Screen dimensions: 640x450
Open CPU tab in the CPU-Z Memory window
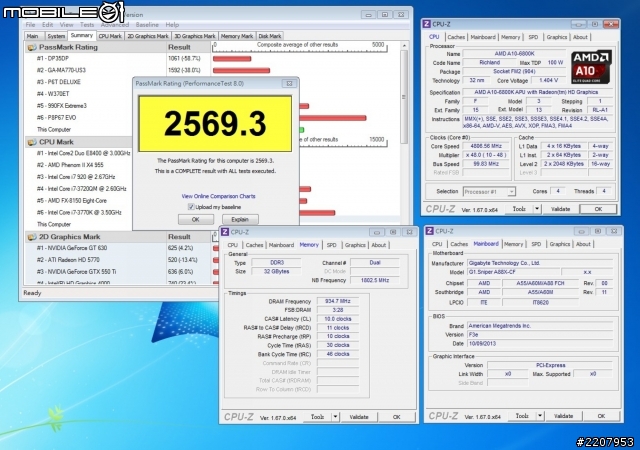click(x=233, y=245)
